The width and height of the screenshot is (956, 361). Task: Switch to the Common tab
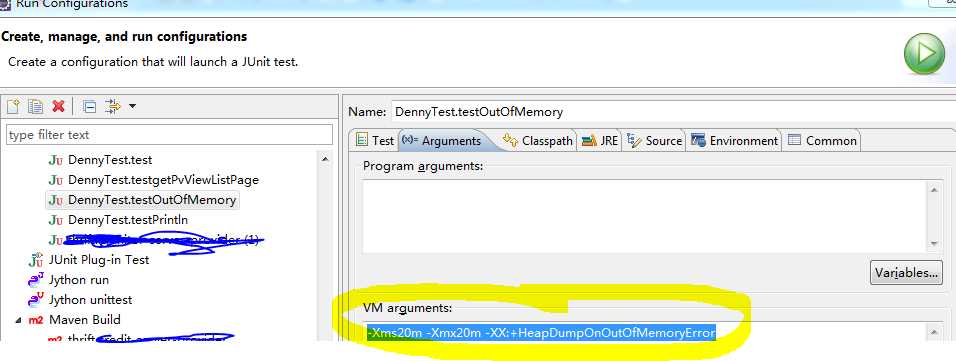coord(822,141)
